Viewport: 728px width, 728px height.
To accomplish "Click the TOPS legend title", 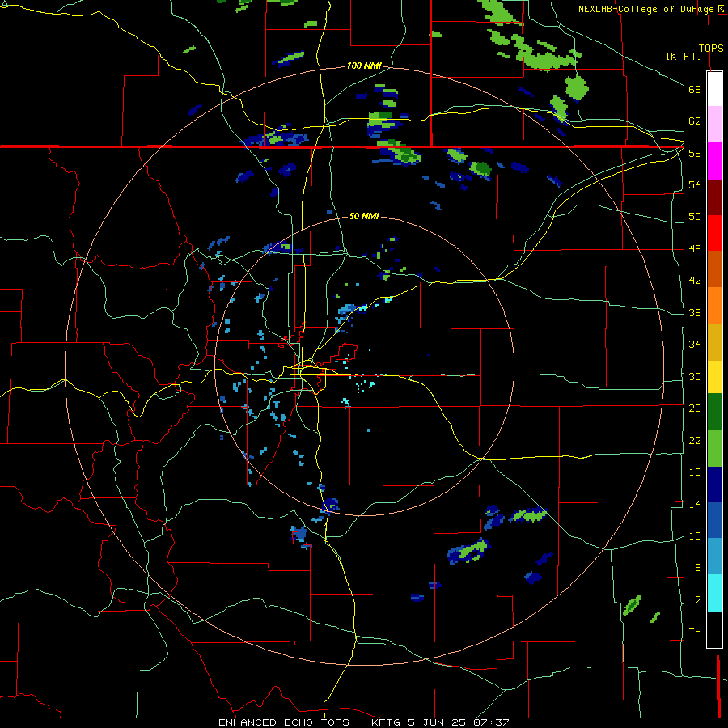I will coord(711,48).
